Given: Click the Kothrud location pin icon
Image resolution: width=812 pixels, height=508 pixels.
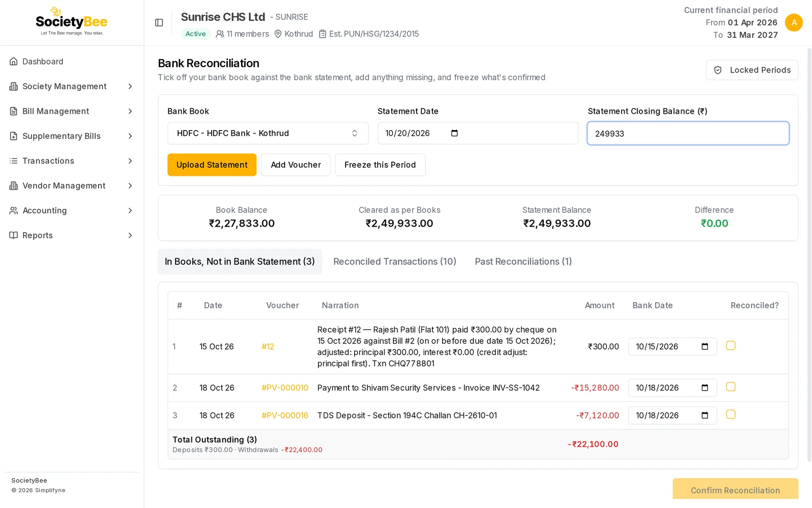Looking at the screenshot, I should point(278,34).
